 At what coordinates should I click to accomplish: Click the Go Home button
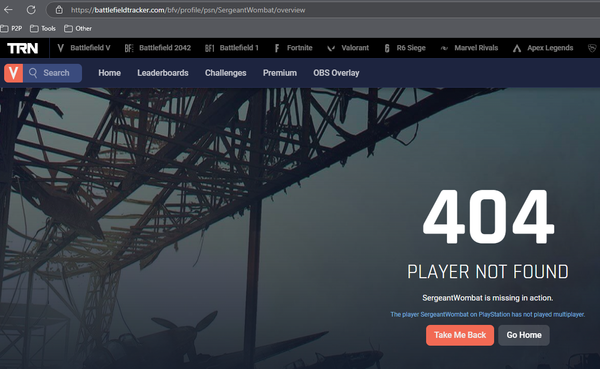tap(524, 335)
